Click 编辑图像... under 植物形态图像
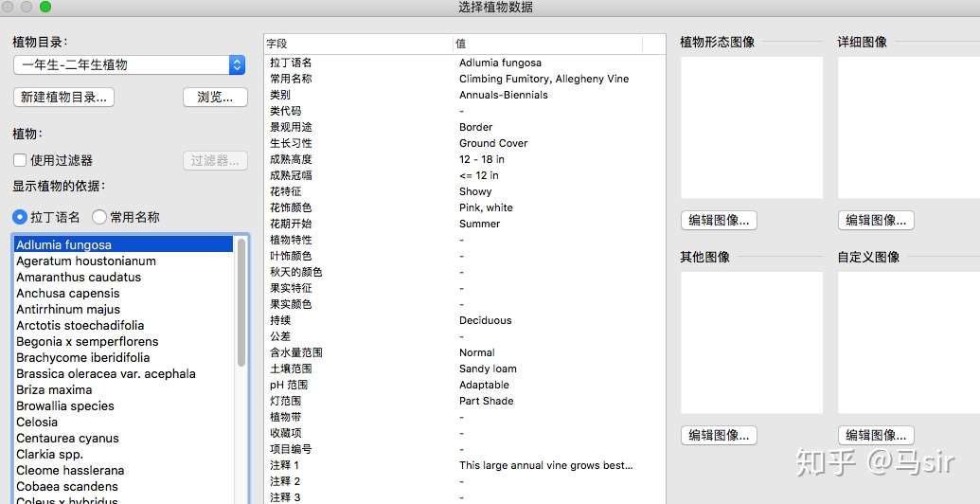 point(719,220)
